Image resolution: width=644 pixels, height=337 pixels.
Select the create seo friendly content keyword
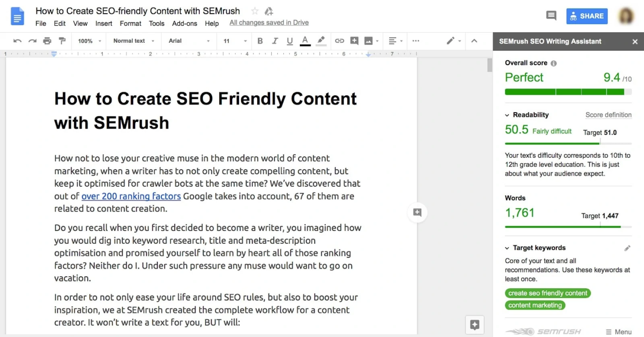click(548, 293)
